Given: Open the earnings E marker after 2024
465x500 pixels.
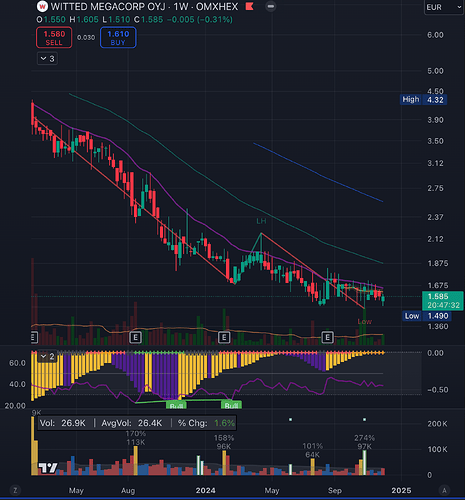Looking at the screenshot, I should pyautogui.click(x=224, y=337).
